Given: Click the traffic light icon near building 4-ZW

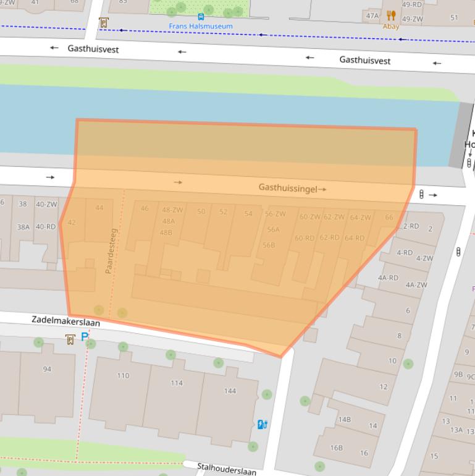Looking at the screenshot, I should click(x=458, y=252).
